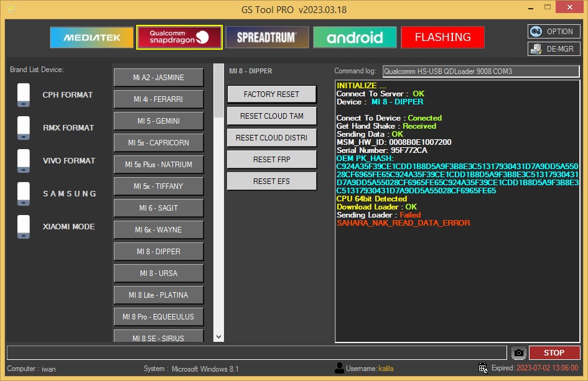Click the device list scroll down arrow
This screenshot has width=588, height=381.
coord(218,337)
